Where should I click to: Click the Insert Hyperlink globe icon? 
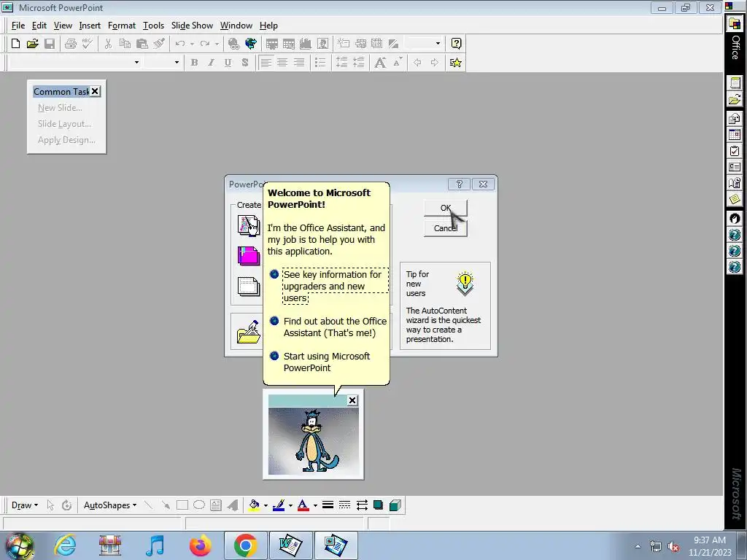[233, 44]
